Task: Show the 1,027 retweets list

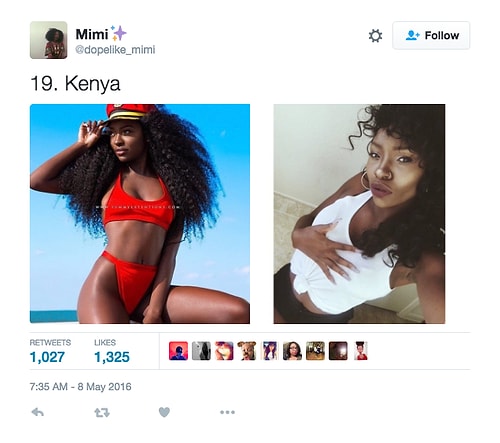Action: 50,352
